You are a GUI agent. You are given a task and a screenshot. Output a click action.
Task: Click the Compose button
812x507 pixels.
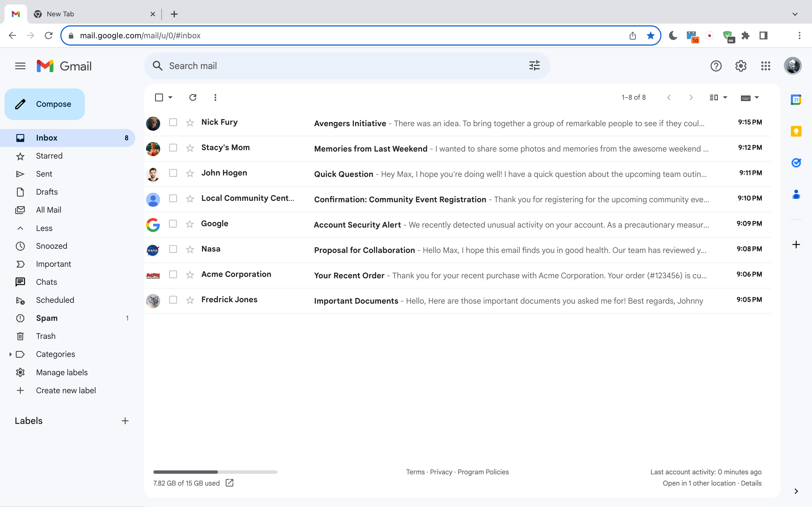tap(45, 104)
